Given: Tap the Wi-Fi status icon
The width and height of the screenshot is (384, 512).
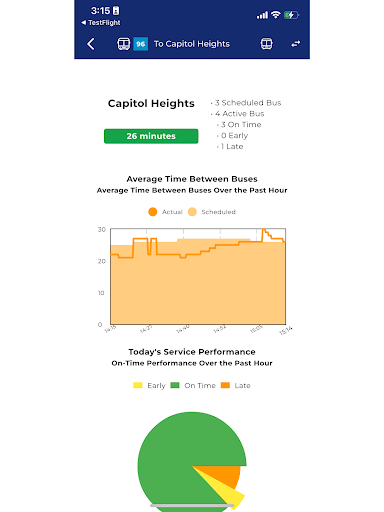Looking at the screenshot, I should click(x=276, y=15).
